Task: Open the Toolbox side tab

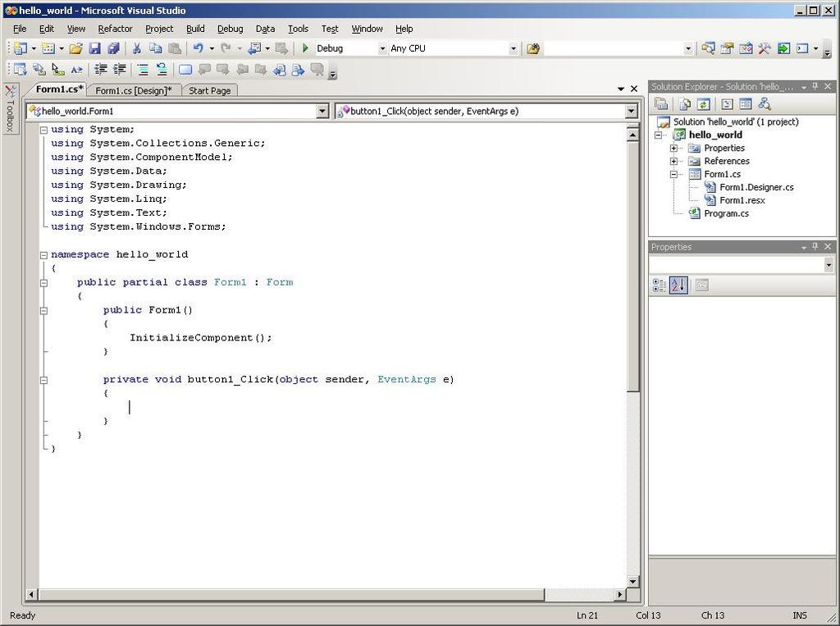Action: [10, 108]
